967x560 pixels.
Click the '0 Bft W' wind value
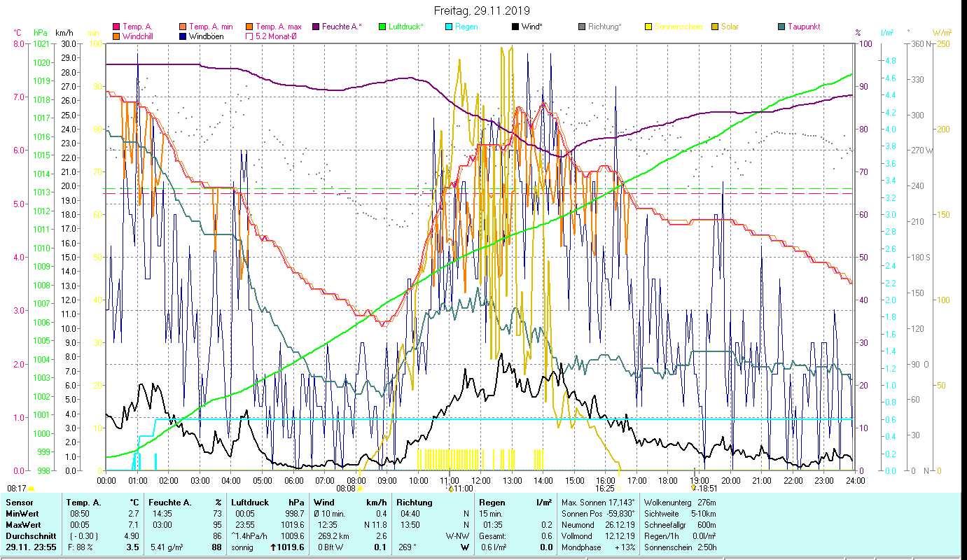click(x=331, y=547)
